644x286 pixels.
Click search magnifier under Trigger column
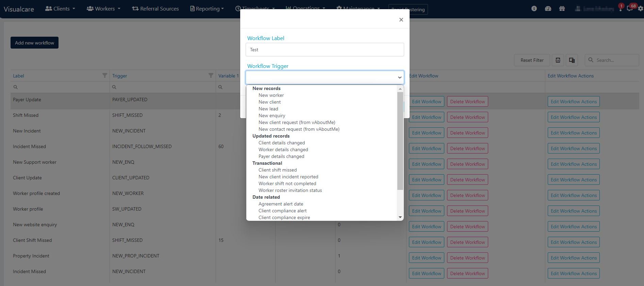pos(114,87)
